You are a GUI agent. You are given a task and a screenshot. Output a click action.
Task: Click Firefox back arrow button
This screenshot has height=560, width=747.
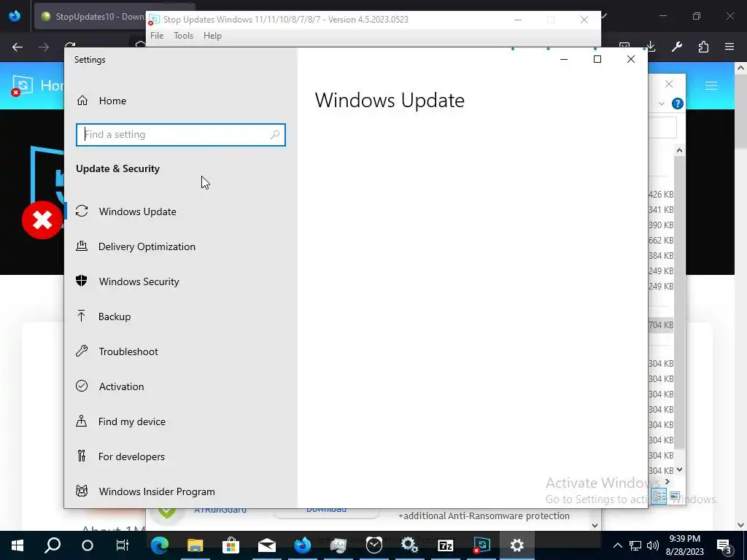[18, 47]
